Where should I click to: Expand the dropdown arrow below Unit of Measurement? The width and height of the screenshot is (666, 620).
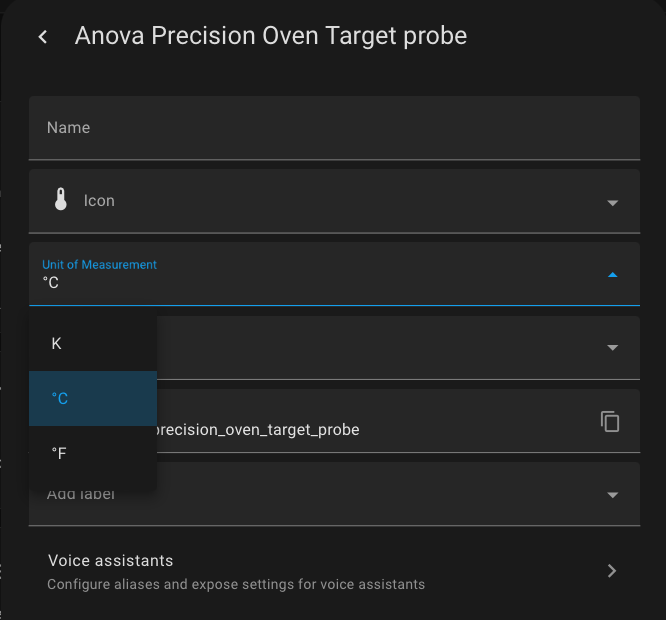[612, 347]
